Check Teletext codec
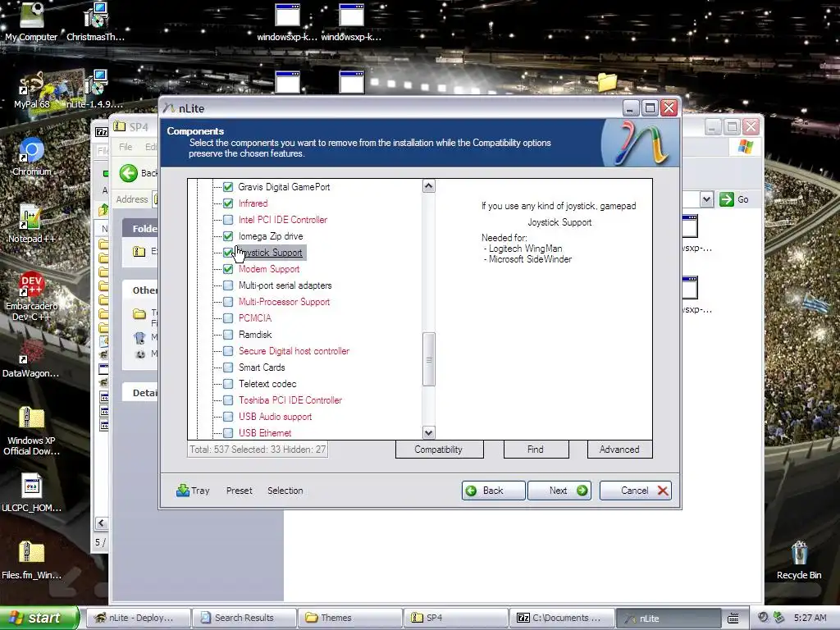The width and height of the screenshot is (840, 630). (x=228, y=384)
